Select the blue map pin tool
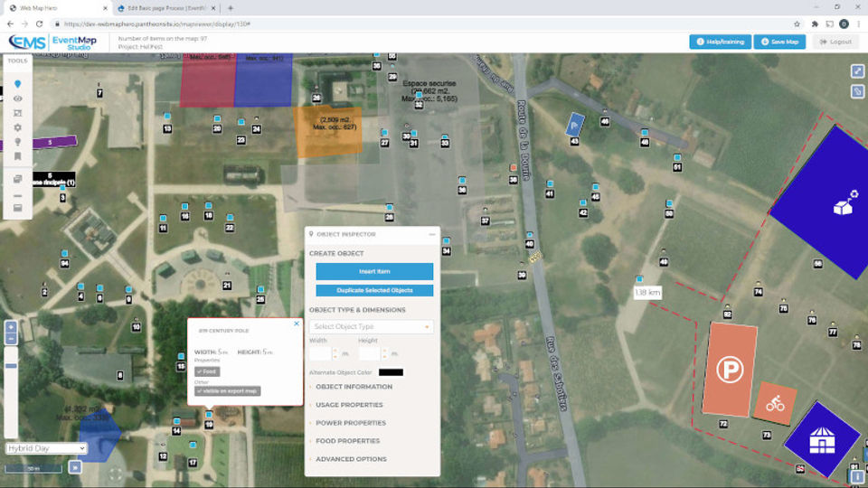 click(18, 84)
